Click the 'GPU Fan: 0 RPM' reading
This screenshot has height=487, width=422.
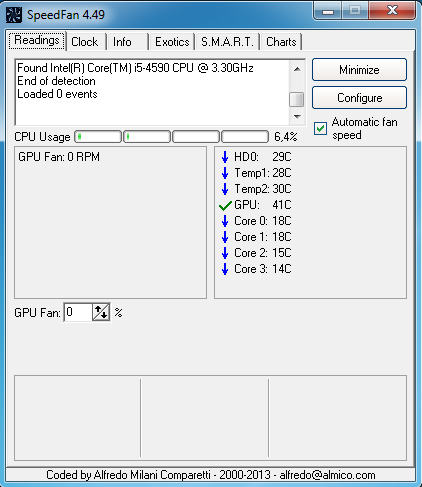tap(59, 157)
